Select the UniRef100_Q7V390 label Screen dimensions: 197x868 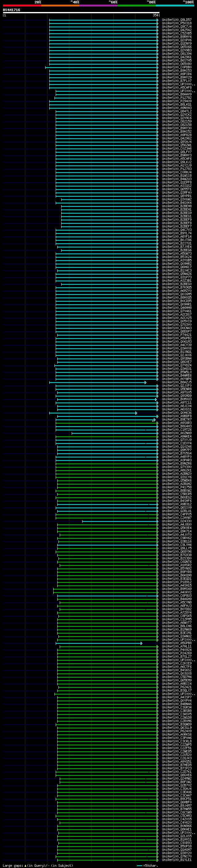point(176,467)
